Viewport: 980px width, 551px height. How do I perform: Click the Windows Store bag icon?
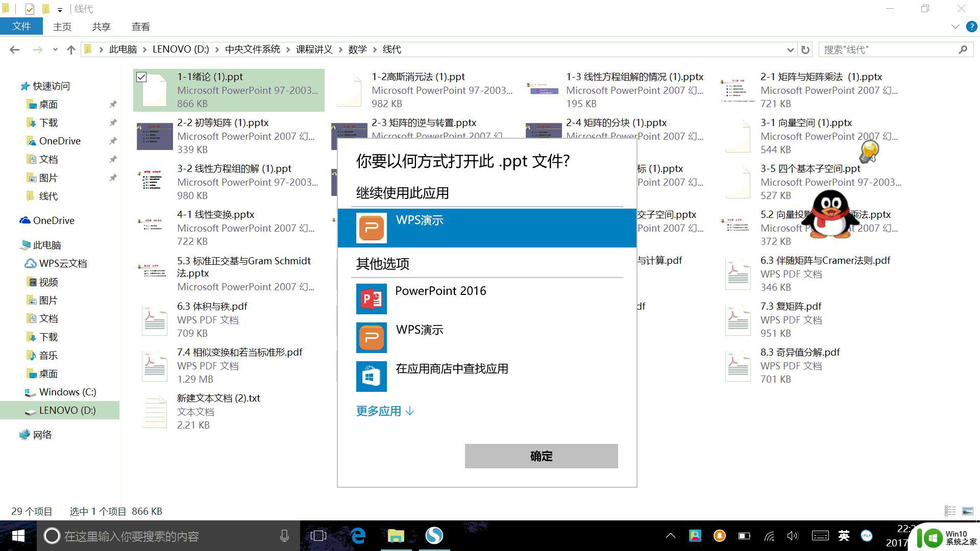(x=371, y=377)
